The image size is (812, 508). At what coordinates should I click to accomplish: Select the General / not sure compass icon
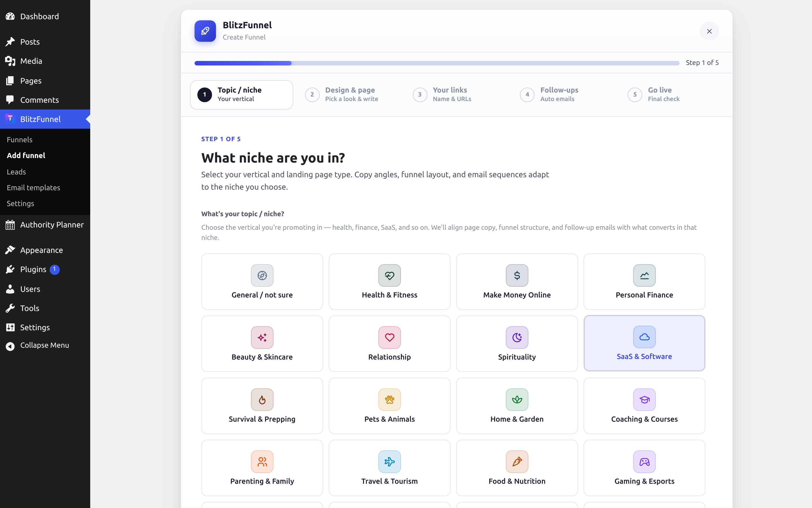coord(262,275)
